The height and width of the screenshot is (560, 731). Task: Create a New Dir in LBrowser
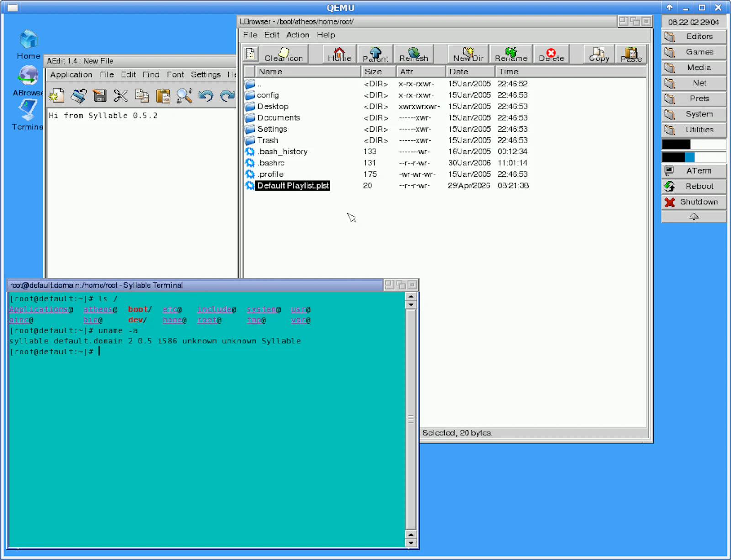pos(468,54)
